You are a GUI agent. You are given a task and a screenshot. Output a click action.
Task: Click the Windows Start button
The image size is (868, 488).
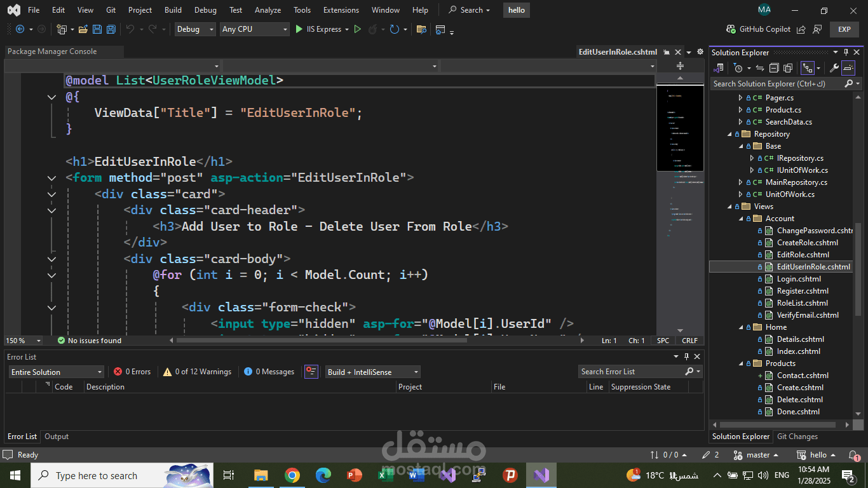15,475
